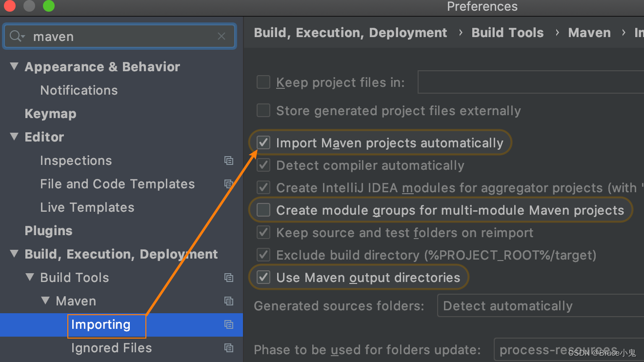The image size is (644, 362).
Task: Click project-level icon beside Ignored Files
Action: click(x=228, y=348)
